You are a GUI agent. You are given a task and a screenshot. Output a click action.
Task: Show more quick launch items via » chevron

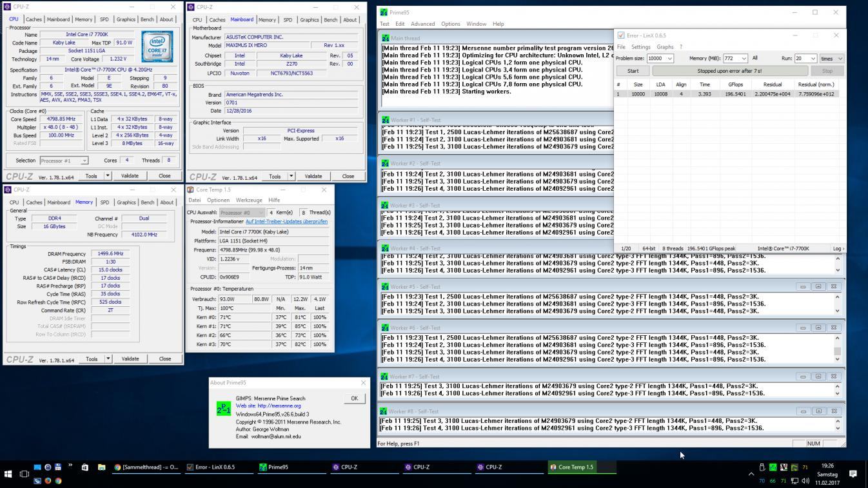pyautogui.click(x=70, y=466)
